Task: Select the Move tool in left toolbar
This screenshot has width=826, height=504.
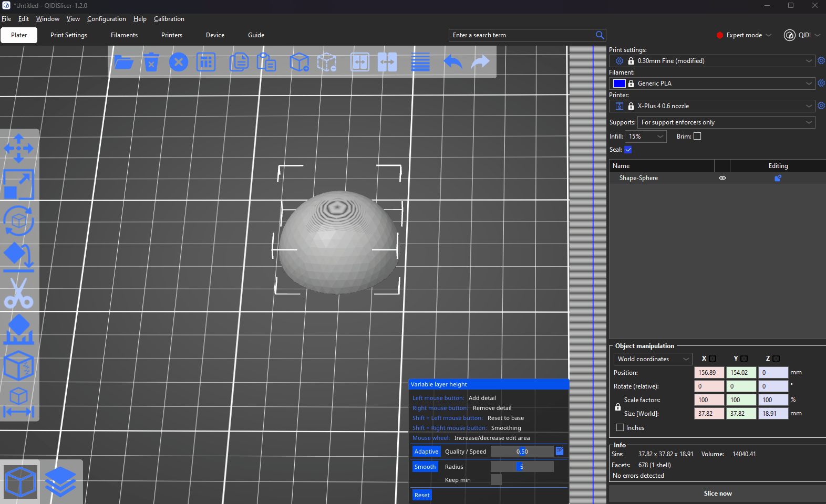Action: pos(19,148)
